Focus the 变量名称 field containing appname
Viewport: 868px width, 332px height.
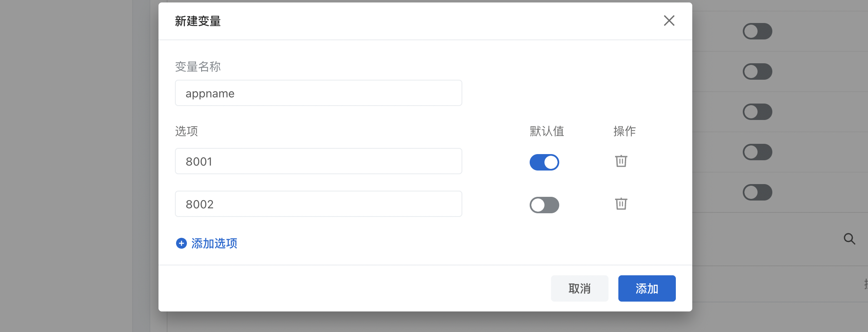[x=318, y=93]
